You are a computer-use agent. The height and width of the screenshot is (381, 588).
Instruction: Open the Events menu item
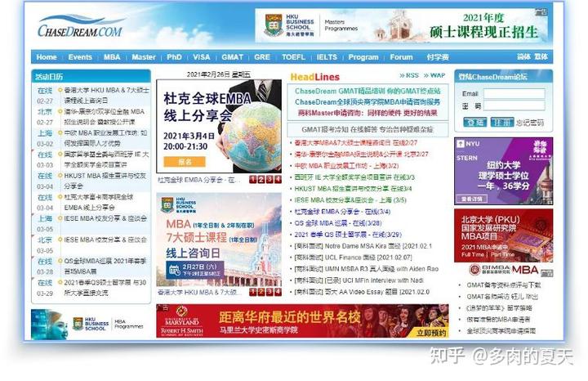coord(80,57)
